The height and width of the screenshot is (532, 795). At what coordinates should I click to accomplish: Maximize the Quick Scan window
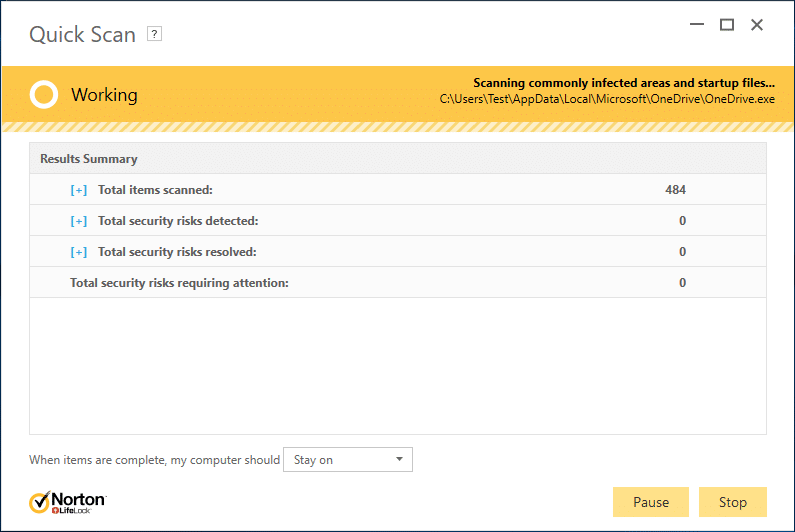727,25
